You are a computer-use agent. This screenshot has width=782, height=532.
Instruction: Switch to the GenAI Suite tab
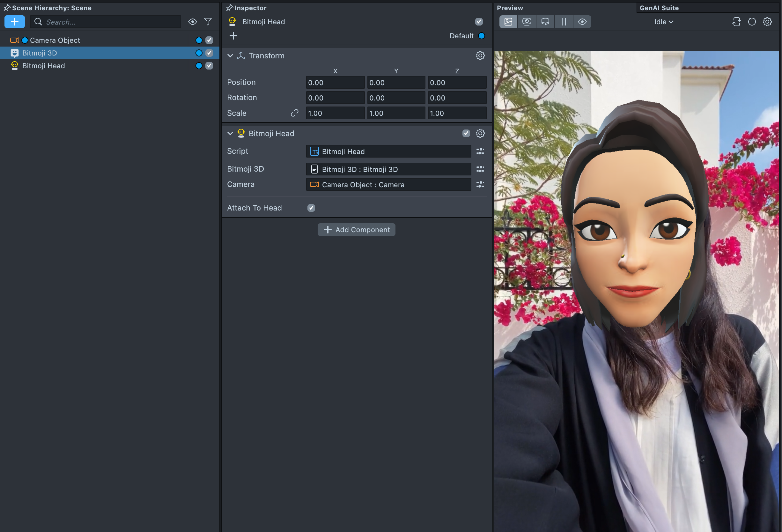(x=659, y=8)
